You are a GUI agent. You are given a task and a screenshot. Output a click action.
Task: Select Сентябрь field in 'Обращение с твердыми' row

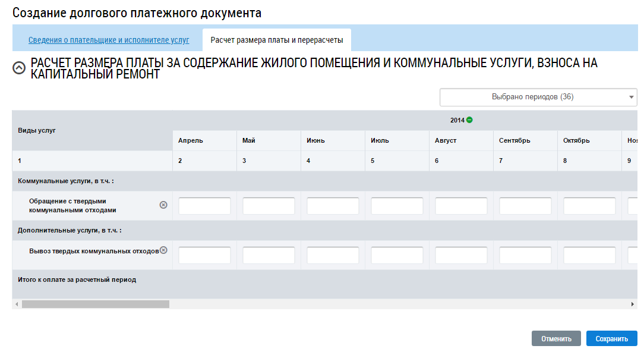coord(525,206)
